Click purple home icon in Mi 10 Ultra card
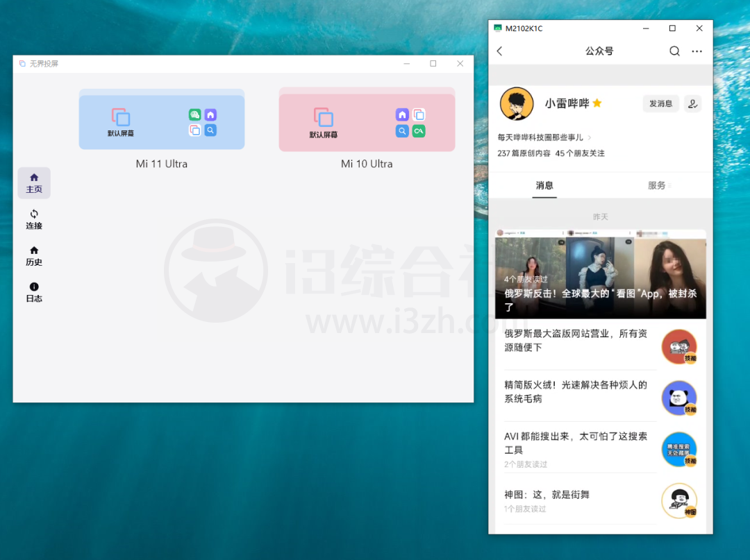 [x=402, y=114]
